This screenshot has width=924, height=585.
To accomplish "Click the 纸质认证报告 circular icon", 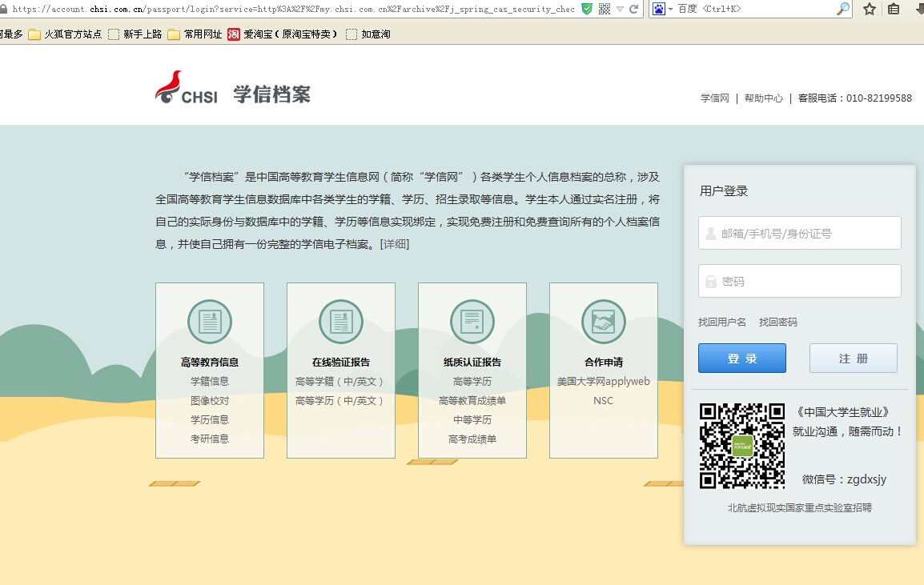I will pyautogui.click(x=472, y=322).
